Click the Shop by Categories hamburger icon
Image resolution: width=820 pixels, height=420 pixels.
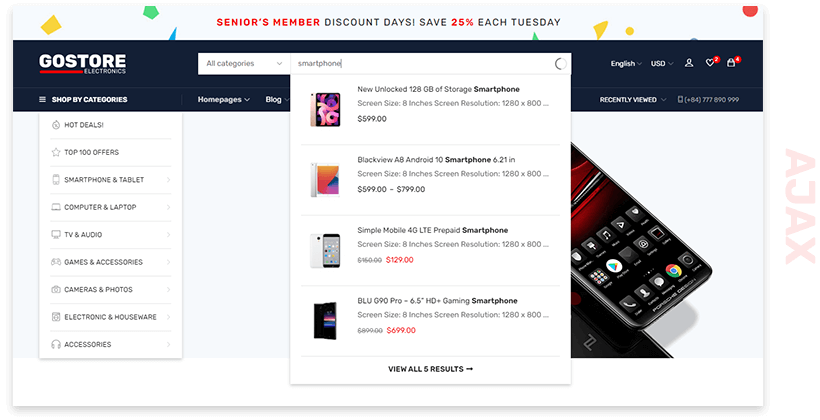click(42, 99)
